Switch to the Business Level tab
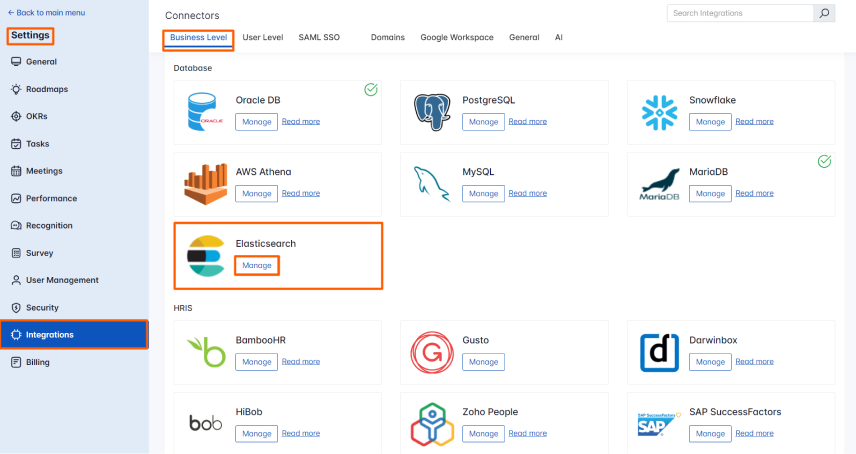Image resolution: width=856 pixels, height=454 pixels. (x=198, y=37)
